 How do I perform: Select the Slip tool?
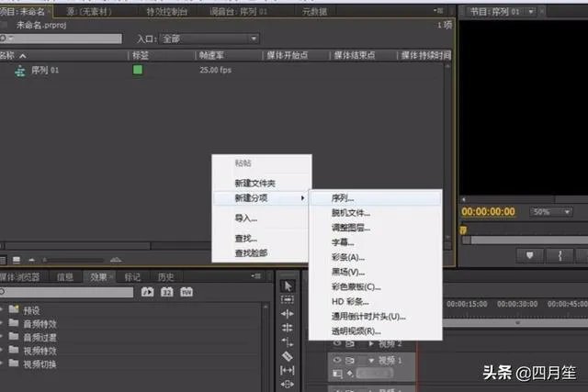[x=288, y=371]
